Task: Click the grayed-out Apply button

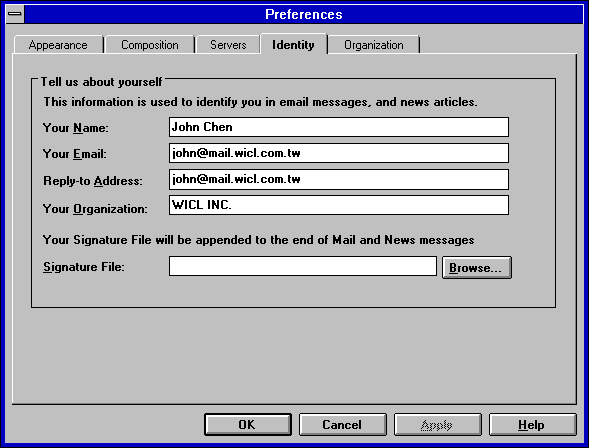Action: point(438,425)
